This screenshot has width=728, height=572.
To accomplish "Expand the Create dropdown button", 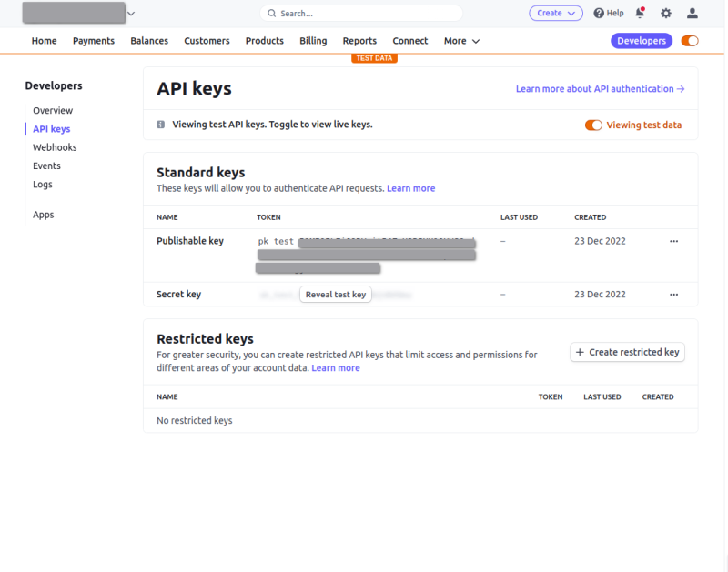I will point(556,13).
